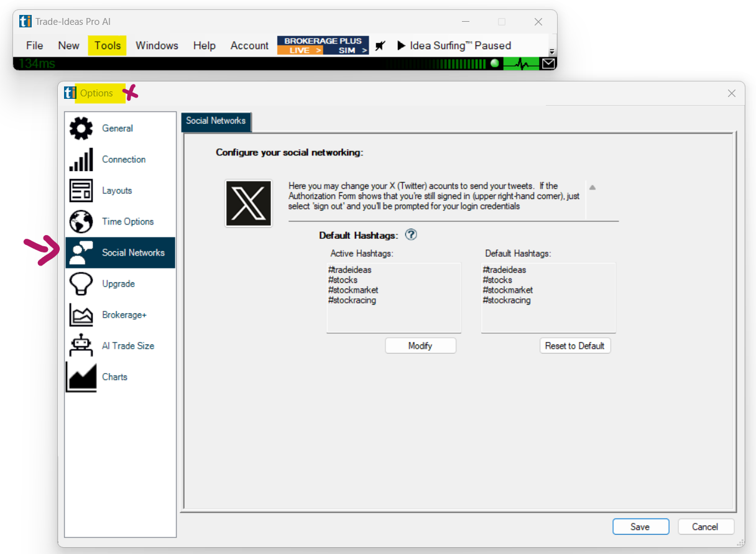Select the AI Trade Size robot icon

pos(81,346)
